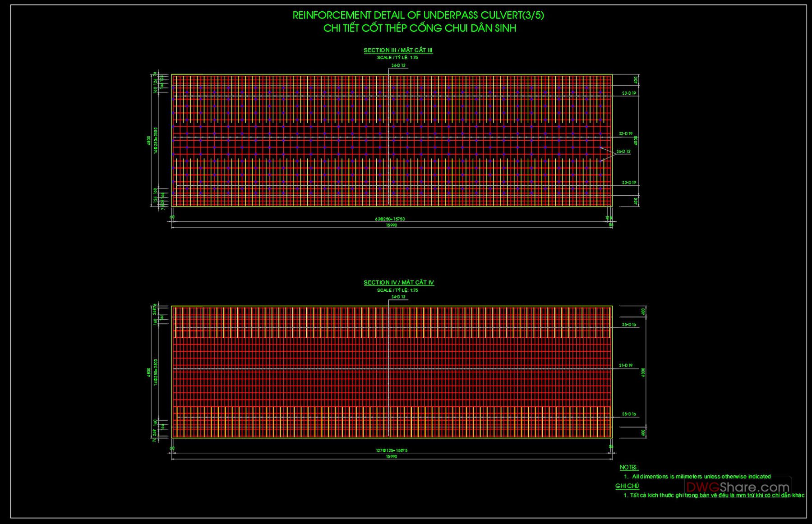Click the lower S3-D 19 callout
Screen dimensions: 812x524
[628, 182]
